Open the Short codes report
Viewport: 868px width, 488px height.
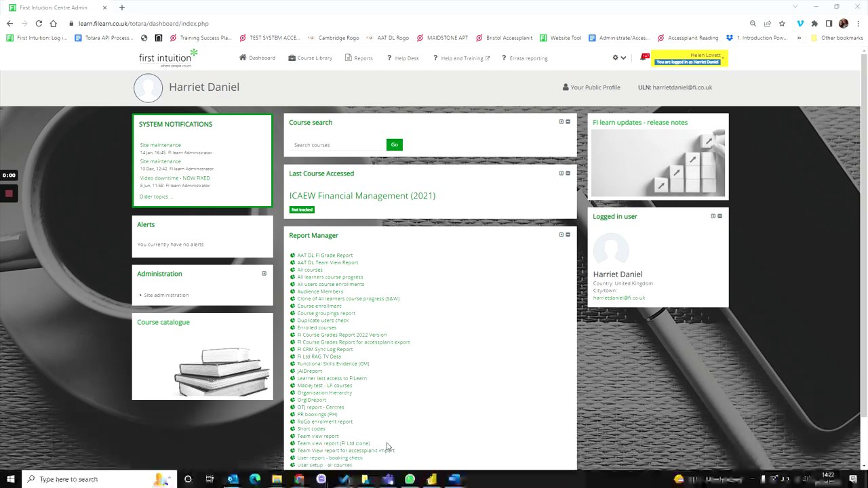pos(311,429)
